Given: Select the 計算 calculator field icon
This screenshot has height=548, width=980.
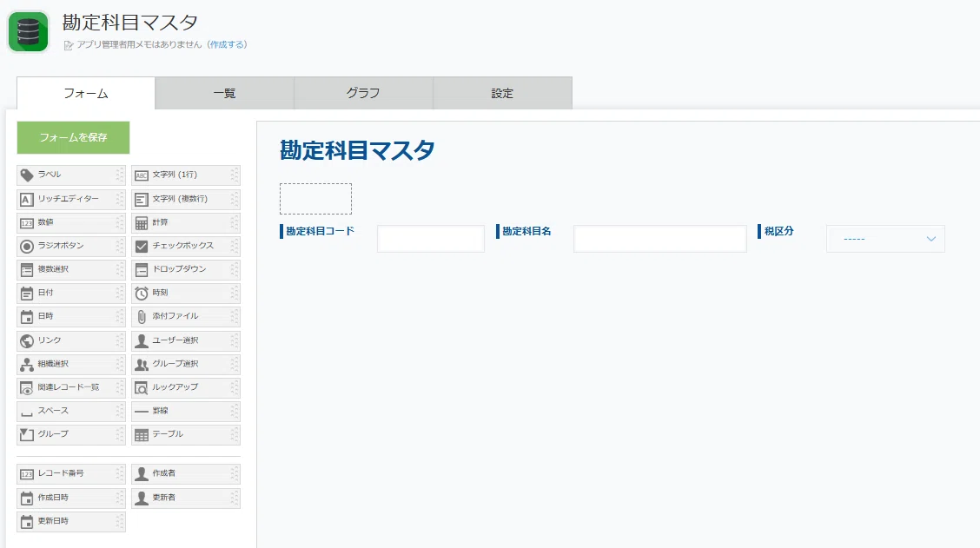Looking at the screenshot, I should (x=142, y=223).
